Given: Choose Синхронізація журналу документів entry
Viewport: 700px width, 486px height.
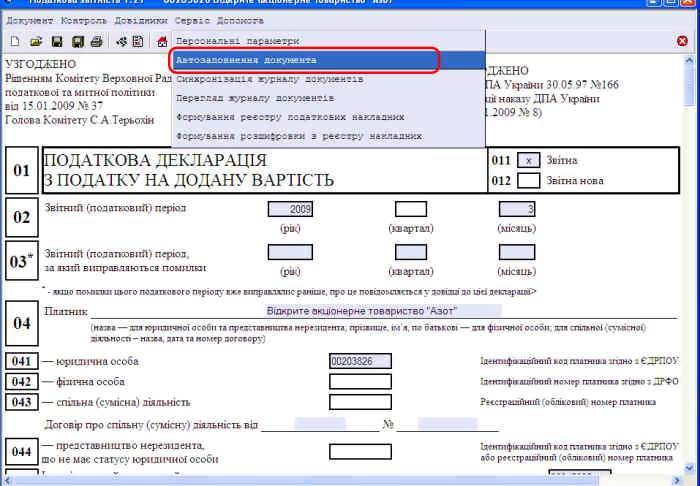Looking at the screenshot, I should click(328, 79).
